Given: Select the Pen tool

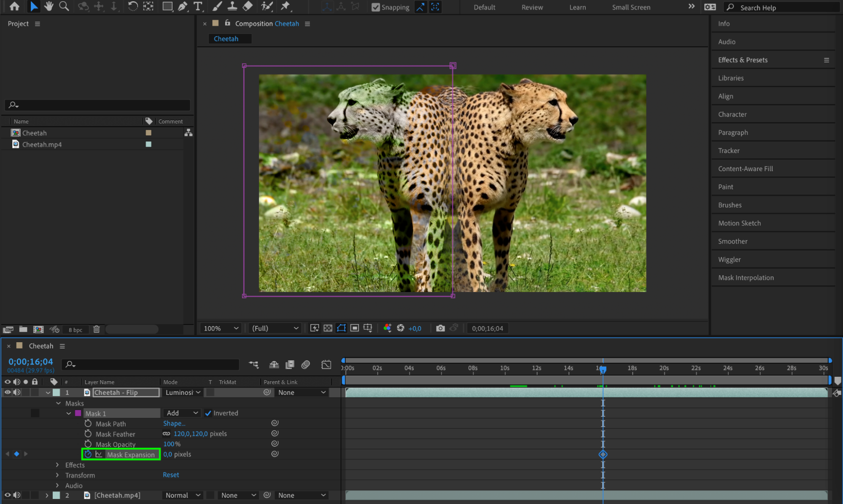Looking at the screenshot, I should click(x=183, y=6).
